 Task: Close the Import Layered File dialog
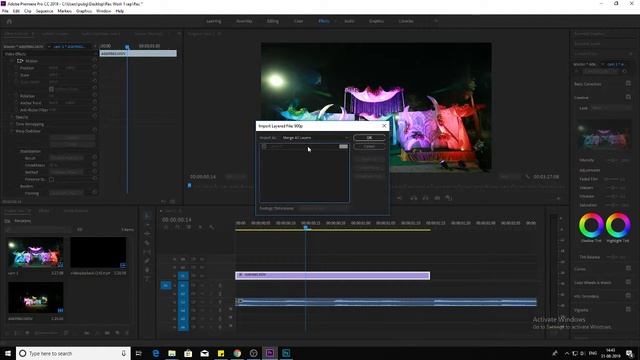384,126
